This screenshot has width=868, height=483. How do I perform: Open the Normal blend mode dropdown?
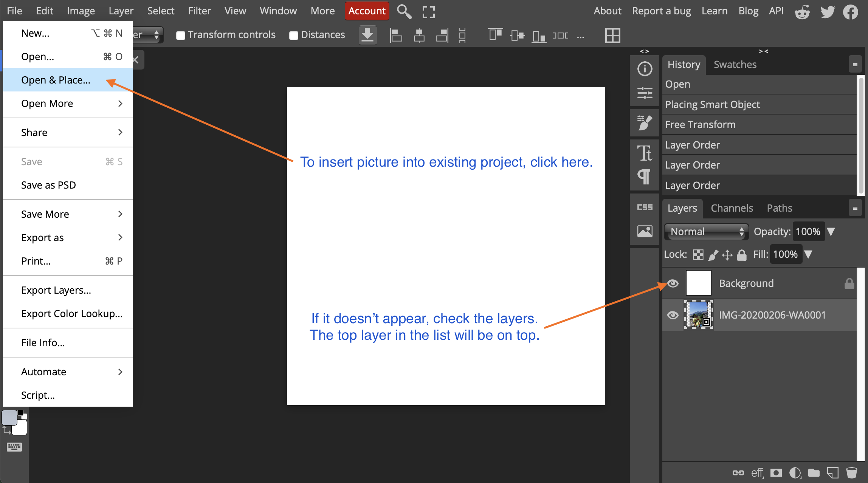click(706, 231)
